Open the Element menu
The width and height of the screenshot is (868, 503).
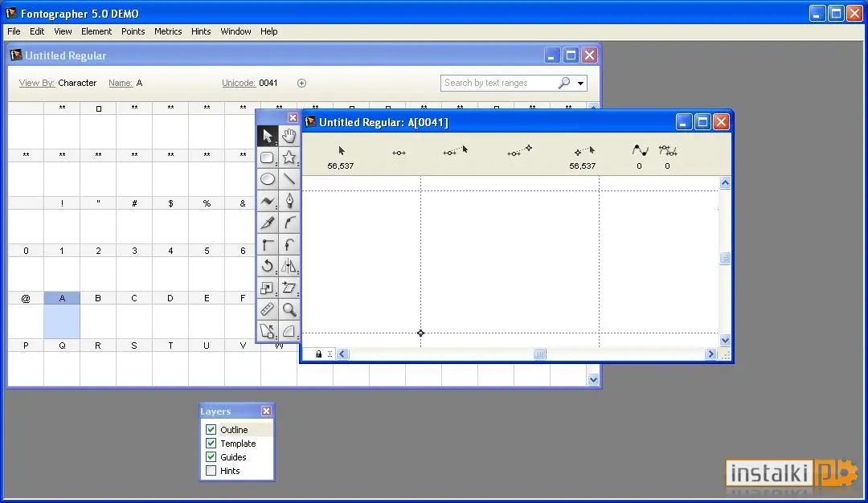(96, 31)
